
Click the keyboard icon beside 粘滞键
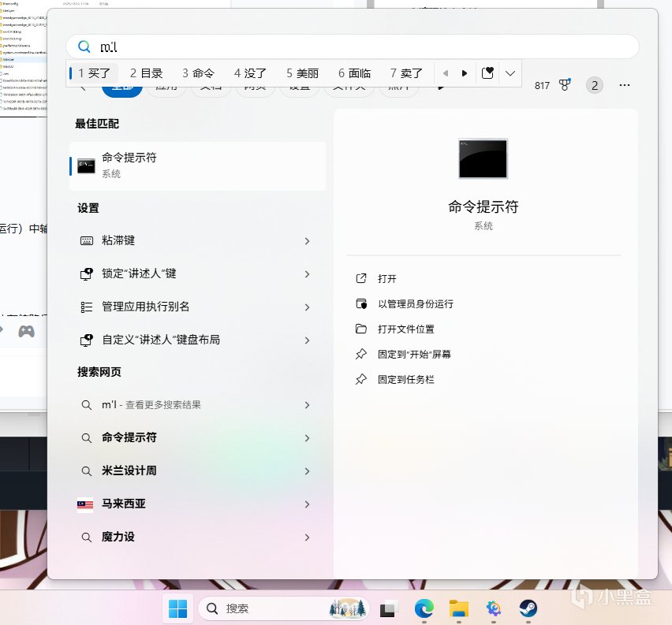tap(87, 240)
